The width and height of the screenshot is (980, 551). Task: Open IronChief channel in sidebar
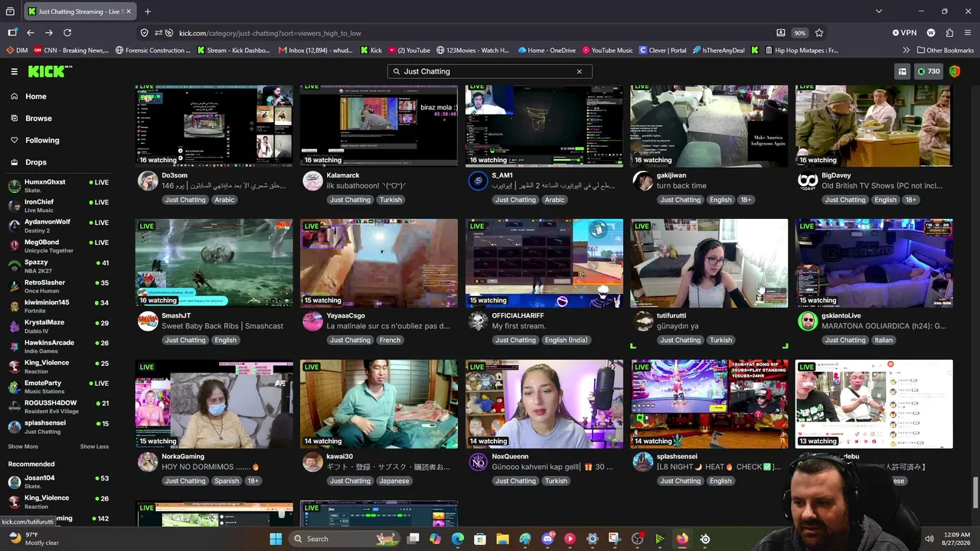[58, 206]
